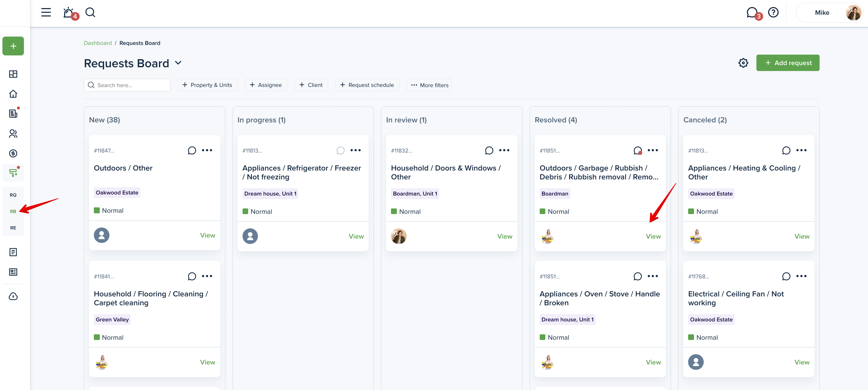Open More filters options
Viewport: 868px width, 390px height.
click(x=429, y=85)
